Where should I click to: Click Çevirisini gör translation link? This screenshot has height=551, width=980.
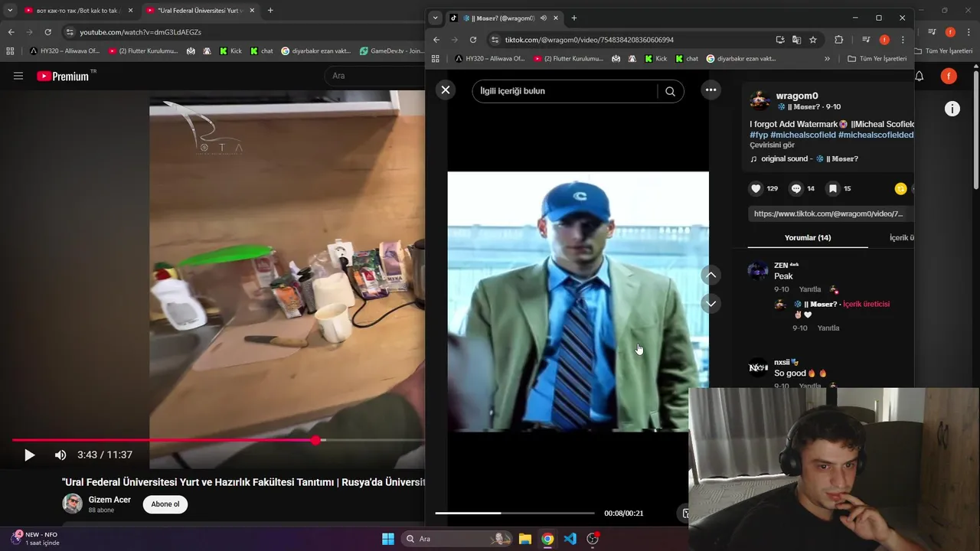[772, 145]
